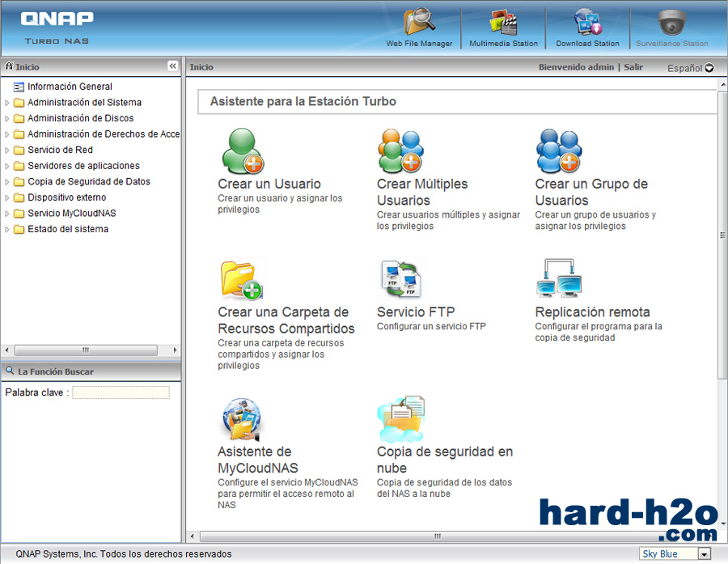Click the Palabra clave search field
The height and width of the screenshot is (564, 728).
[x=121, y=392]
